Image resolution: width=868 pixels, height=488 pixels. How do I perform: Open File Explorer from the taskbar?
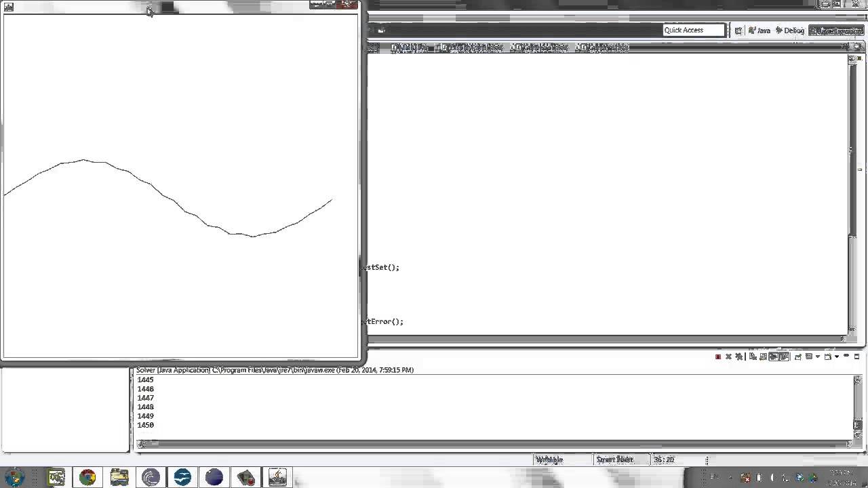pyautogui.click(x=119, y=477)
